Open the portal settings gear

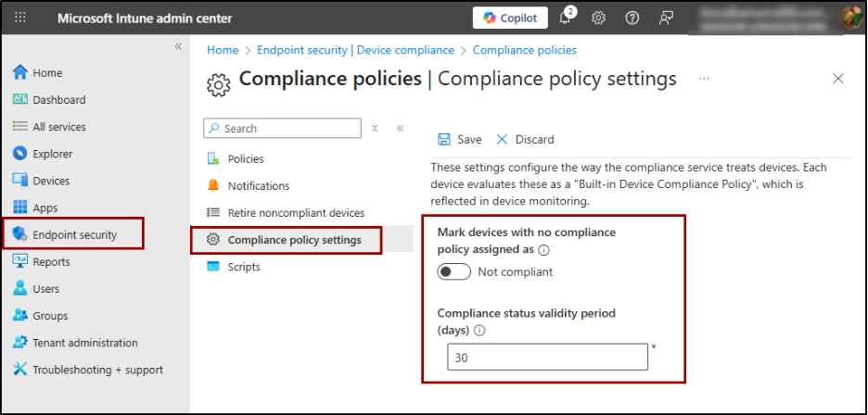(598, 18)
